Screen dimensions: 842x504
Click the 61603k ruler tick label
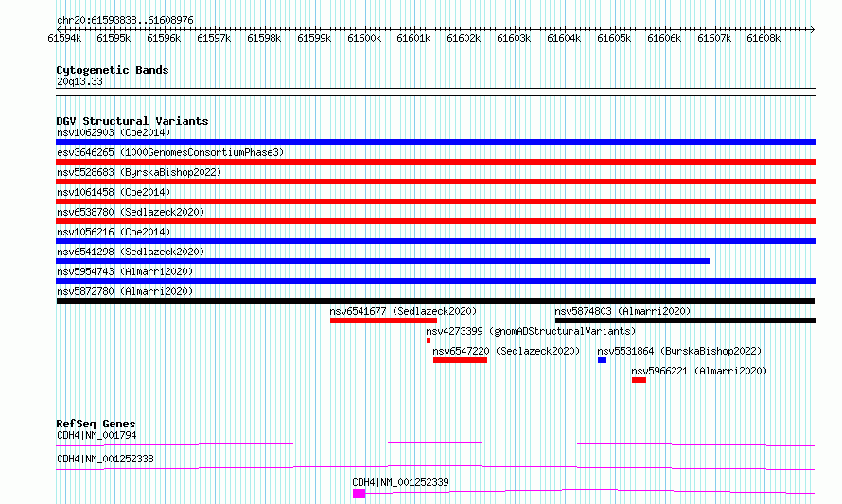514,38
